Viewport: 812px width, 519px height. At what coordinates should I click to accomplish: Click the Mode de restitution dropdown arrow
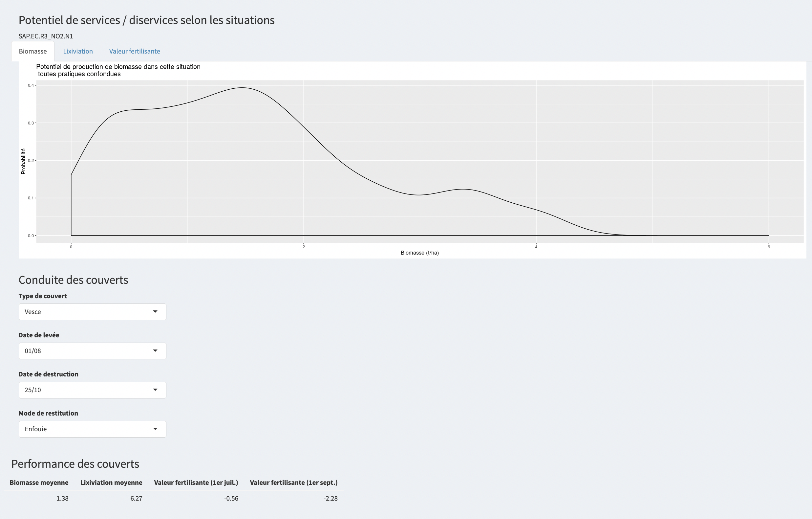tap(155, 429)
